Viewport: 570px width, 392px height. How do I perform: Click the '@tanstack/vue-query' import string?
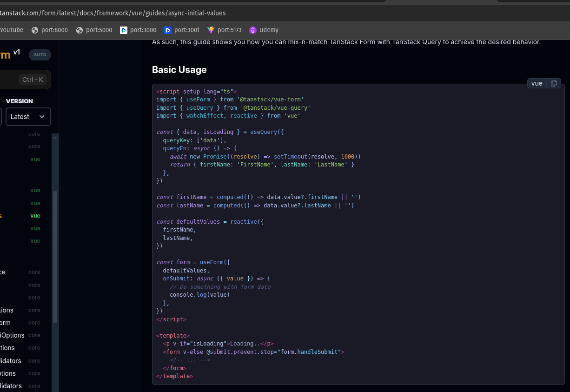click(275, 108)
